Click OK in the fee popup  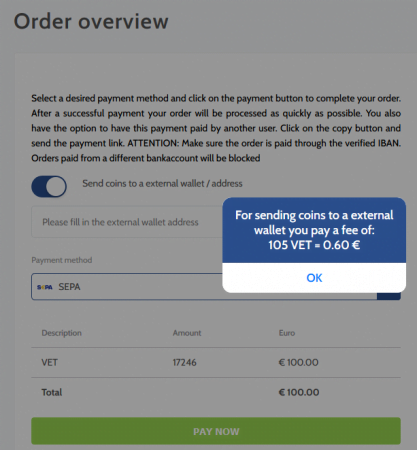(x=314, y=278)
